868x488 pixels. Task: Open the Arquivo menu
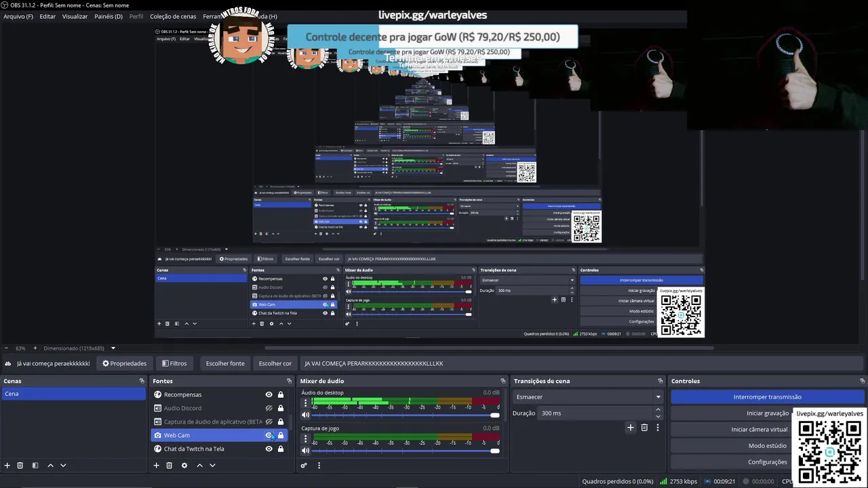pyautogui.click(x=18, y=16)
